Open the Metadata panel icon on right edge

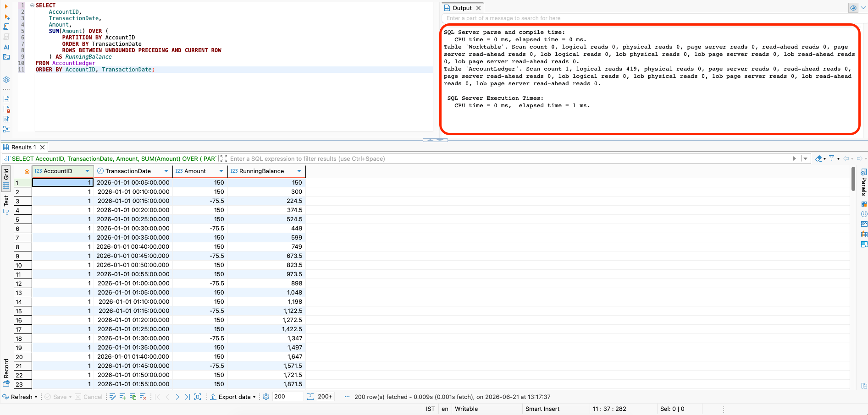[x=864, y=224]
